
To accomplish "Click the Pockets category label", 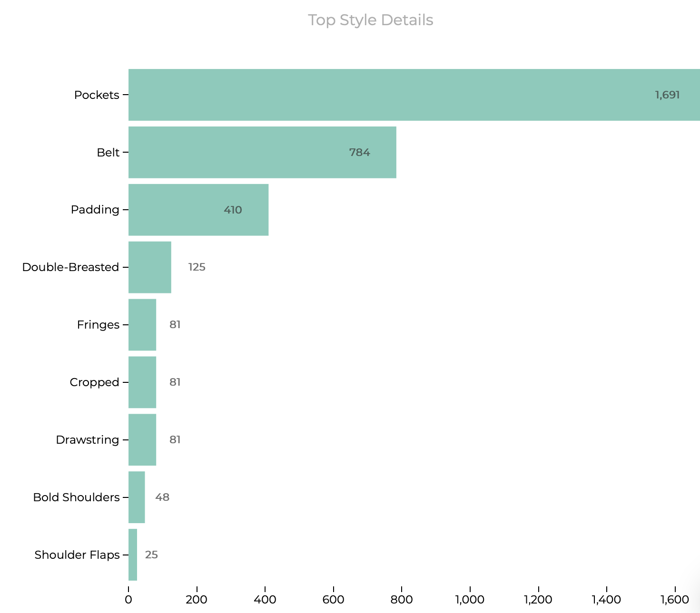I will 97,95.
